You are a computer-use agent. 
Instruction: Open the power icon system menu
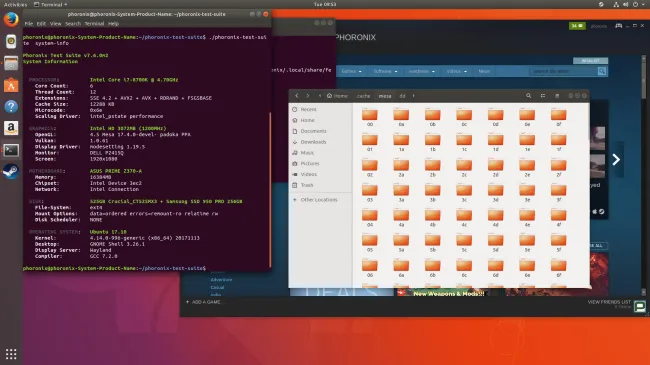click(635, 4)
